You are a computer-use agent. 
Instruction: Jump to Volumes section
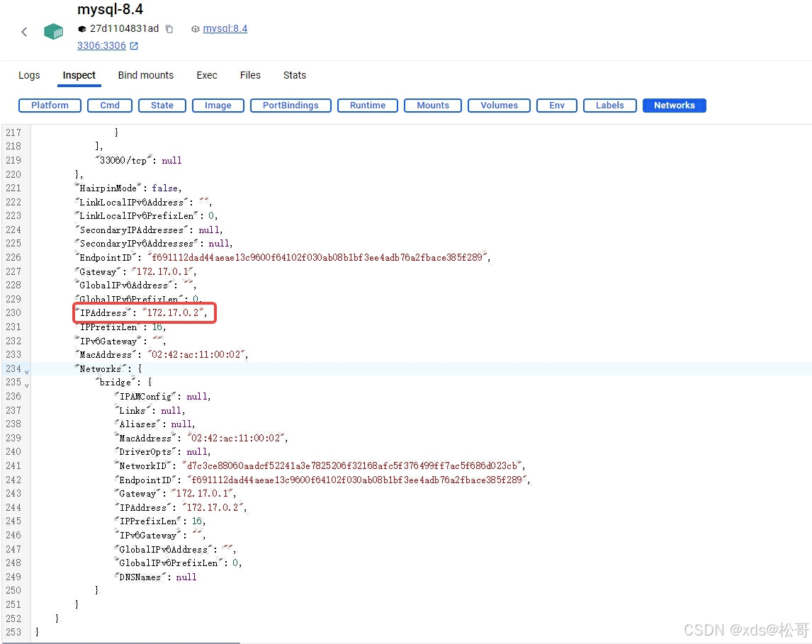tap(500, 105)
